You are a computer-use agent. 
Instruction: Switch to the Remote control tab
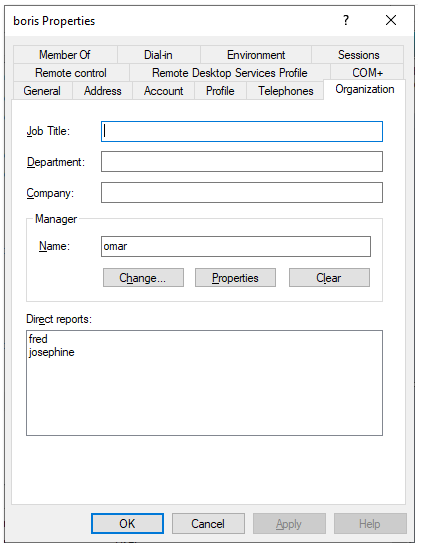point(71,73)
